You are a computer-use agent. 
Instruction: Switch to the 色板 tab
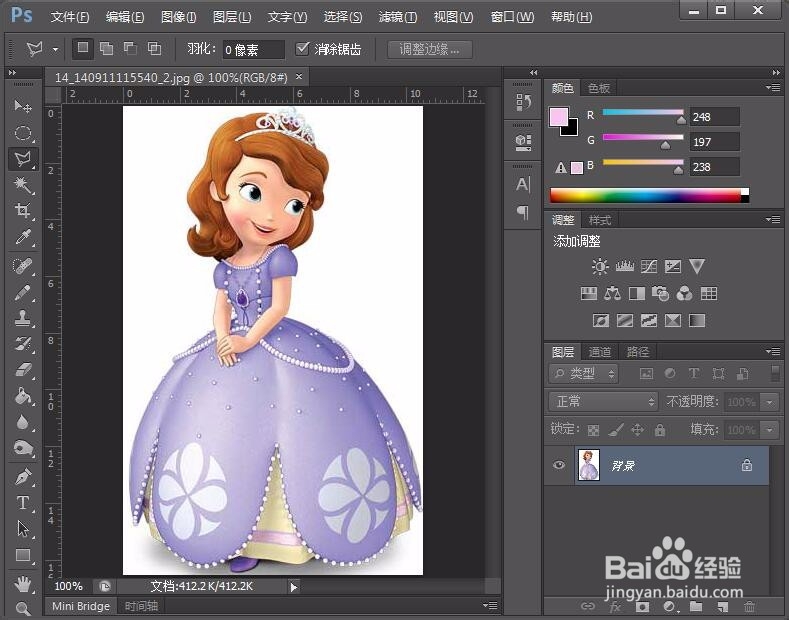[599, 88]
